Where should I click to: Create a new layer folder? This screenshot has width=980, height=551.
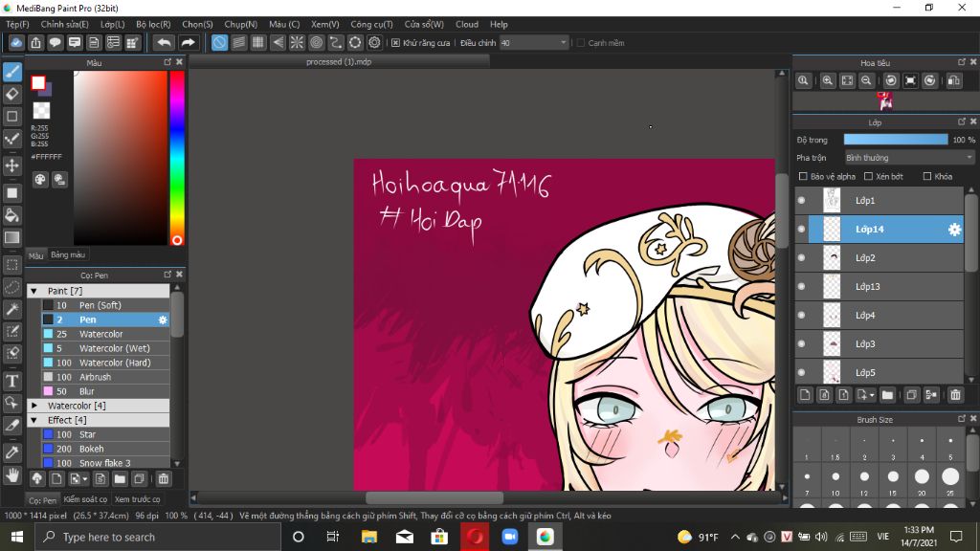(887, 395)
